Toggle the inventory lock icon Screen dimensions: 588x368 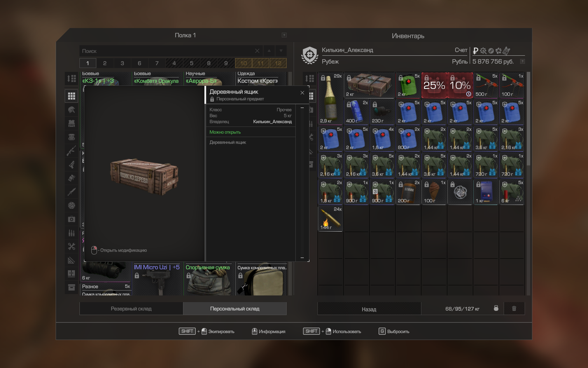point(496,308)
